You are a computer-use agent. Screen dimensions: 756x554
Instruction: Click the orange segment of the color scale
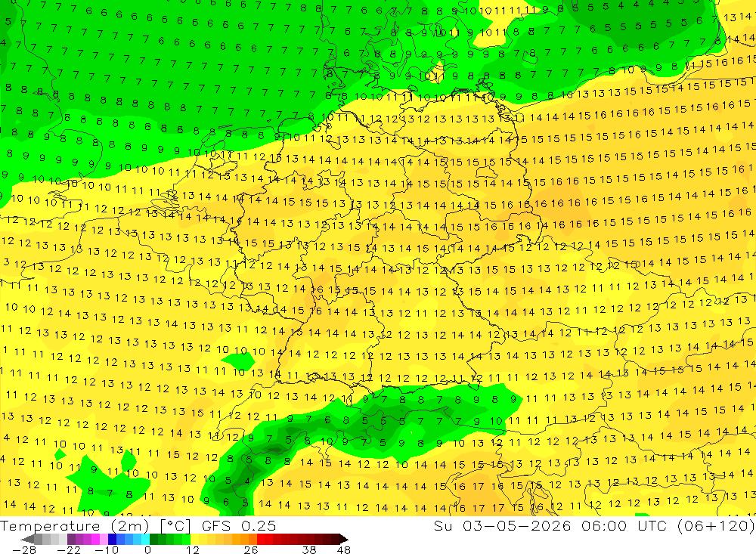coord(244,539)
